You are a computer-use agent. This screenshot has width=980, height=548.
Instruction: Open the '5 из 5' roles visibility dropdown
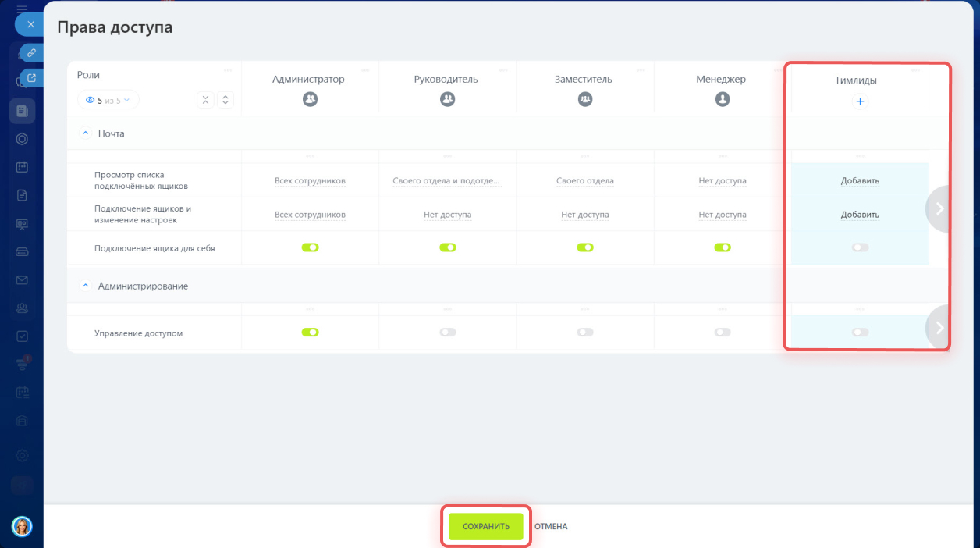coord(108,100)
